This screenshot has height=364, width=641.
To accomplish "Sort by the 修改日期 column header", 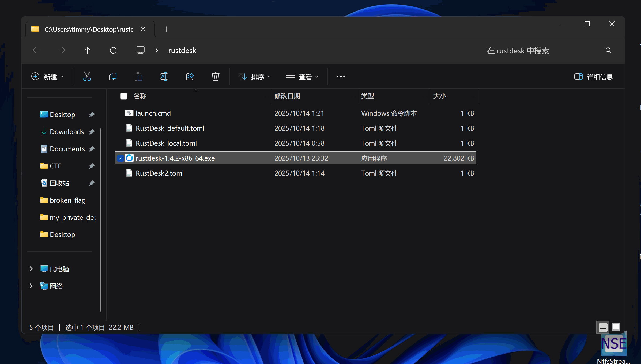I will tap(287, 96).
